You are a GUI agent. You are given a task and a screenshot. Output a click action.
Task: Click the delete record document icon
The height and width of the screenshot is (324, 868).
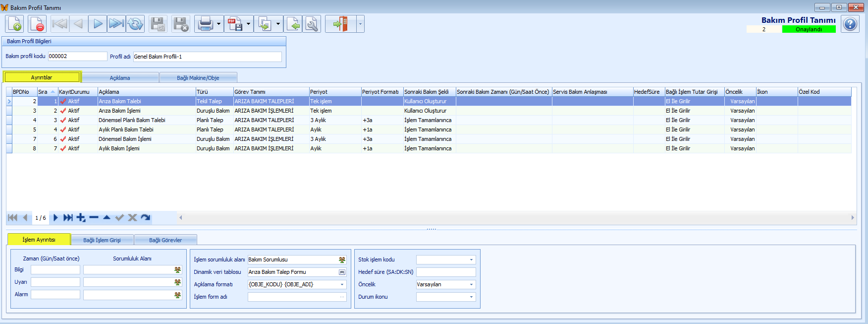[x=37, y=24]
